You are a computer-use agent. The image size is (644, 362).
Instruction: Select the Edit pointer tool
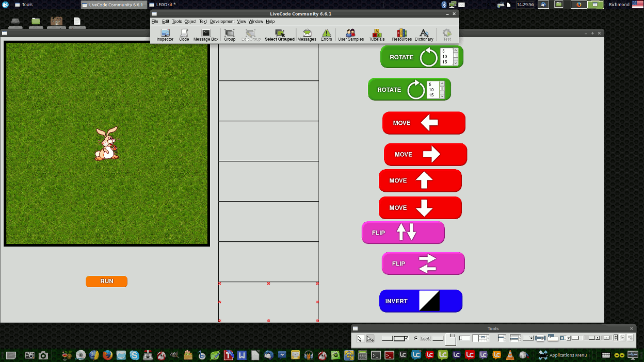tap(370, 338)
